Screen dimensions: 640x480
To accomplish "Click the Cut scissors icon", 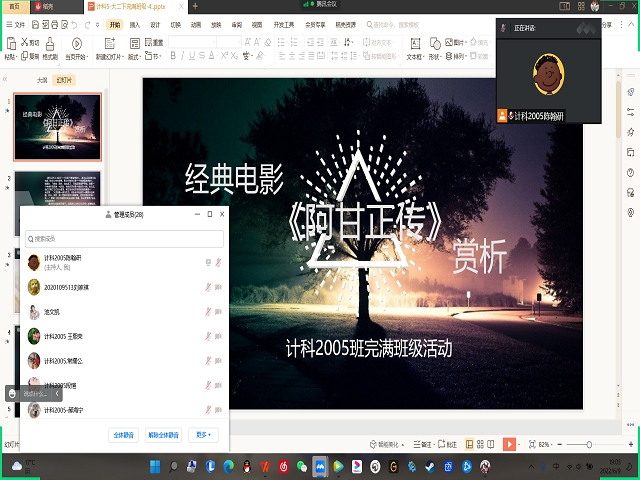I will 25,42.
